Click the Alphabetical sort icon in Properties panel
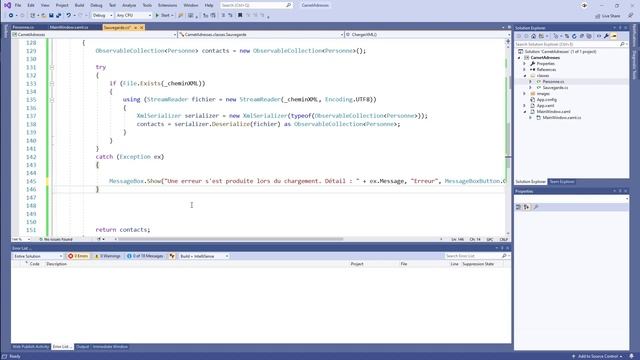Viewport: 640px width, 360px height. click(x=527, y=207)
